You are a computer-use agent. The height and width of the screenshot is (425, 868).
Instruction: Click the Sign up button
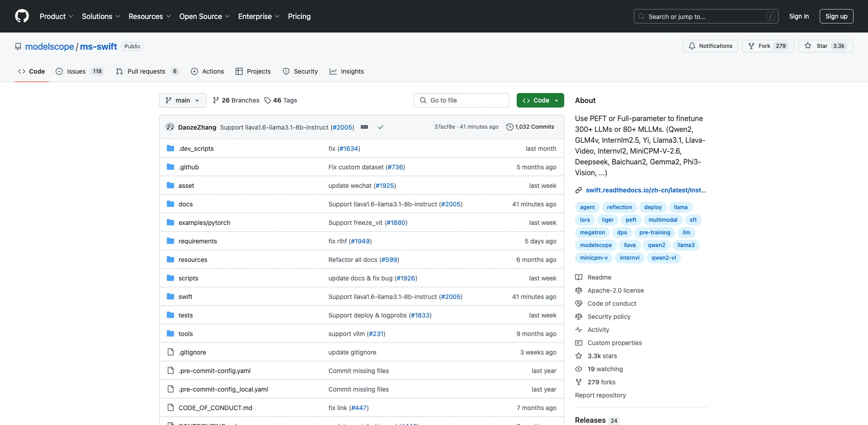pos(836,16)
